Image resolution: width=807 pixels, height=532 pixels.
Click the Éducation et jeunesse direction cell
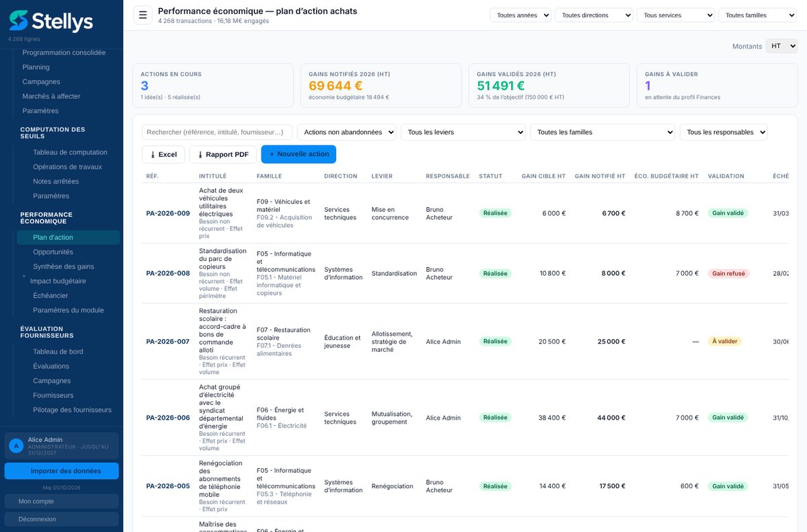pos(342,342)
